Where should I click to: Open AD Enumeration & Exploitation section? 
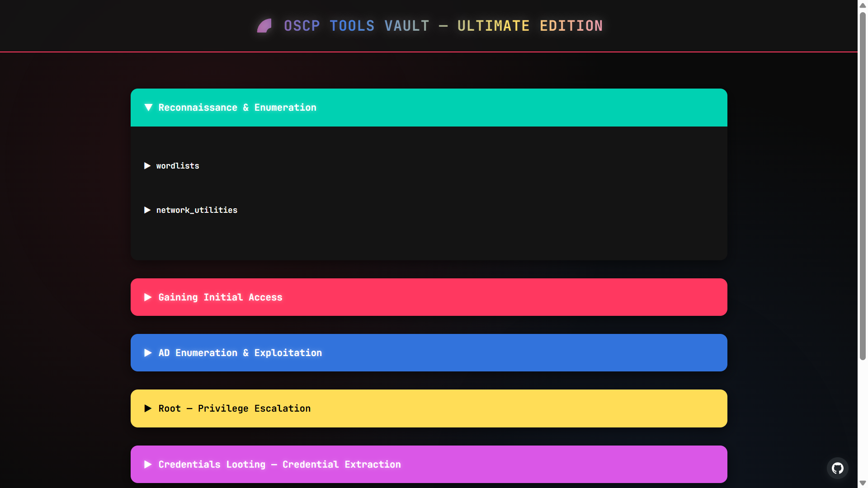(x=240, y=353)
